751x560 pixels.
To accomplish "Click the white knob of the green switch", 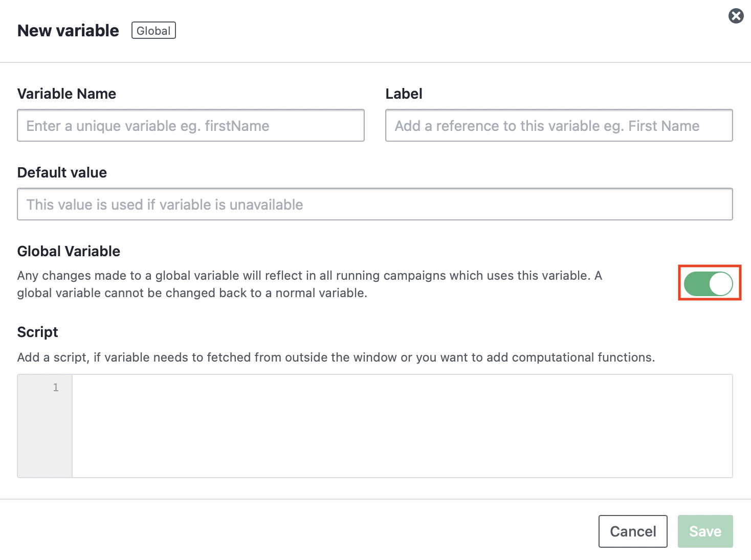I will 721,284.
